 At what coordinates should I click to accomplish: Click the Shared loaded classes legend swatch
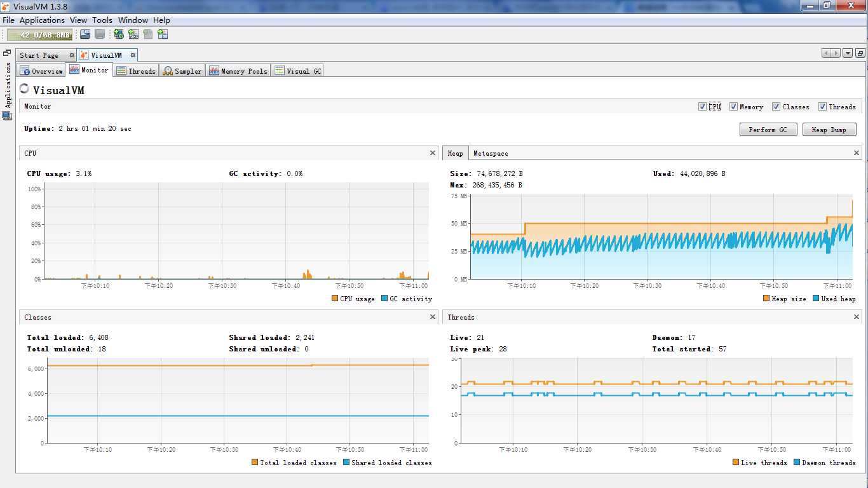click(x=346, y=463)
